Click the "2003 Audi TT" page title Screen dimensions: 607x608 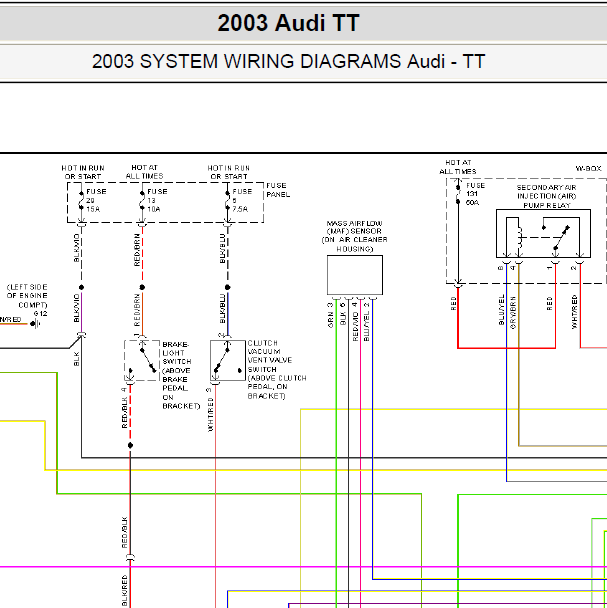[288, 23]
